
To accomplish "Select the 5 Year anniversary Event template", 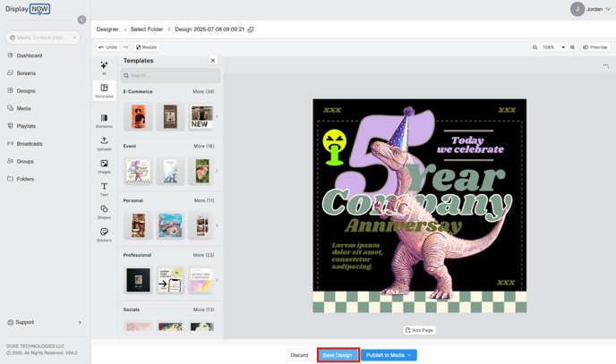I will coord(138,171).
